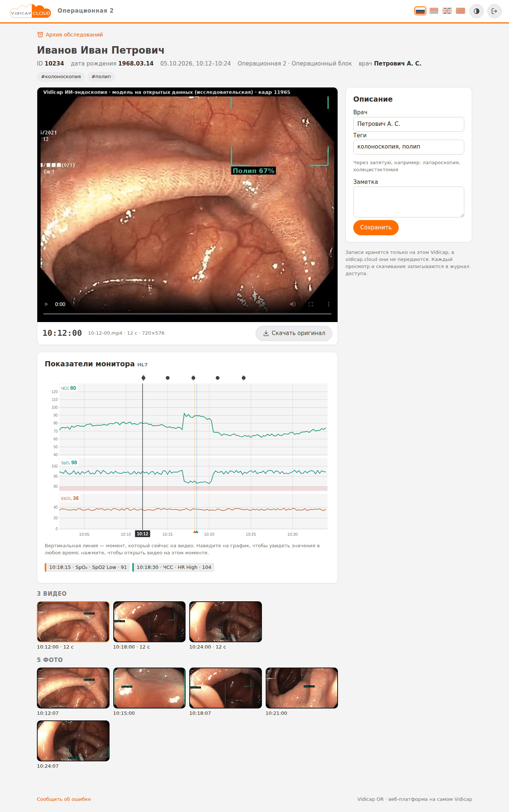
Task: Edit the Врач input field
Action: coord(409,124)
